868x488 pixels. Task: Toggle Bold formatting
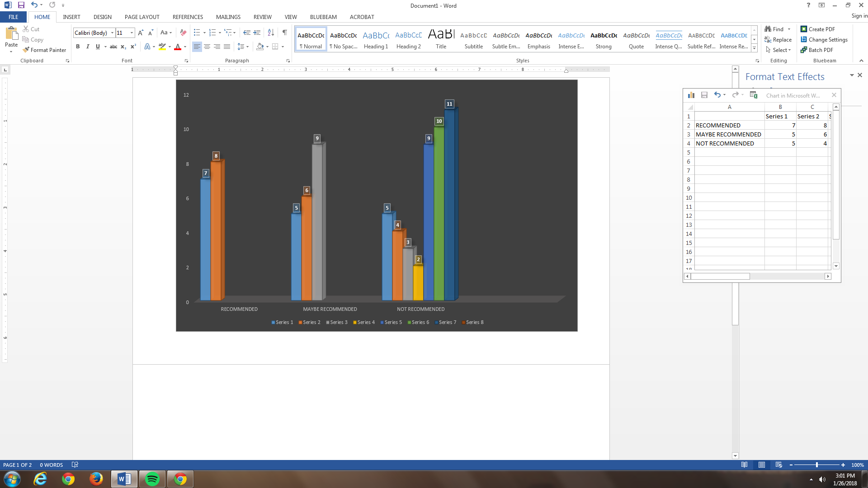(78, 47)
